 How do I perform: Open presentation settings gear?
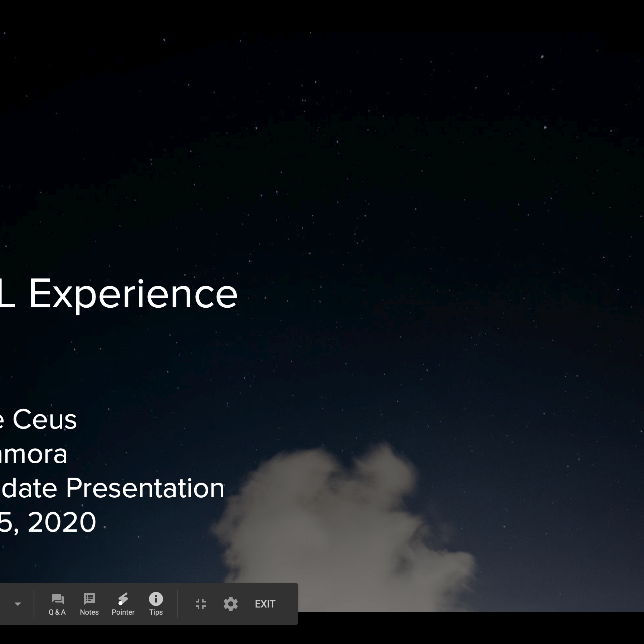coord(231,604)
